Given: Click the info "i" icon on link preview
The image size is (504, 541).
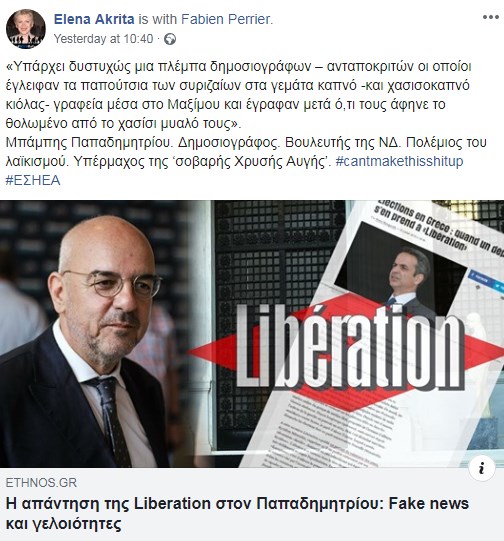Looking at the screenshot, I should tap(482, 468).
